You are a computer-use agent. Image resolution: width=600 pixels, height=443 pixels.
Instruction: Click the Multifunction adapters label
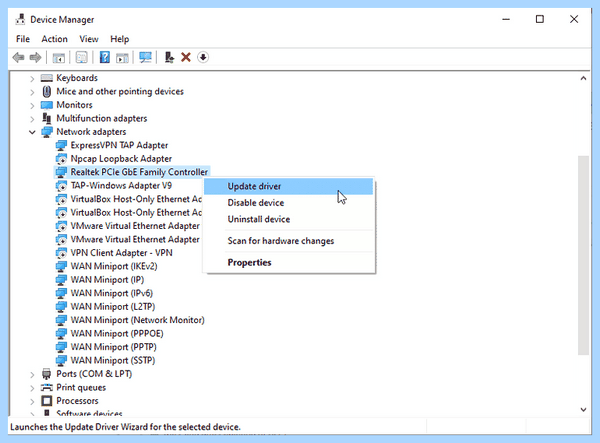click(101, 119)
